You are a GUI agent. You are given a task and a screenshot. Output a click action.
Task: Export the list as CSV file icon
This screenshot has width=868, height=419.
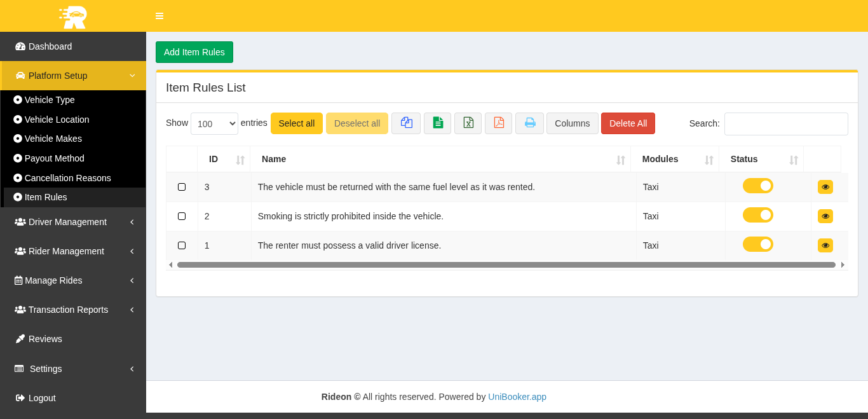pyautogui.click(x=437, y=123)
